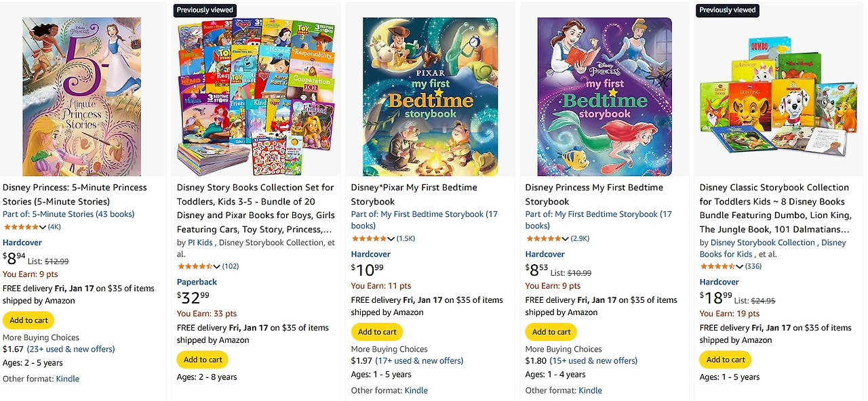The width and height of the screenshot is (868, 401).
Task: Add Disney*Pixar Bedtime Storybook to cart
Action: pyautogui.click(x=377, y=332)
